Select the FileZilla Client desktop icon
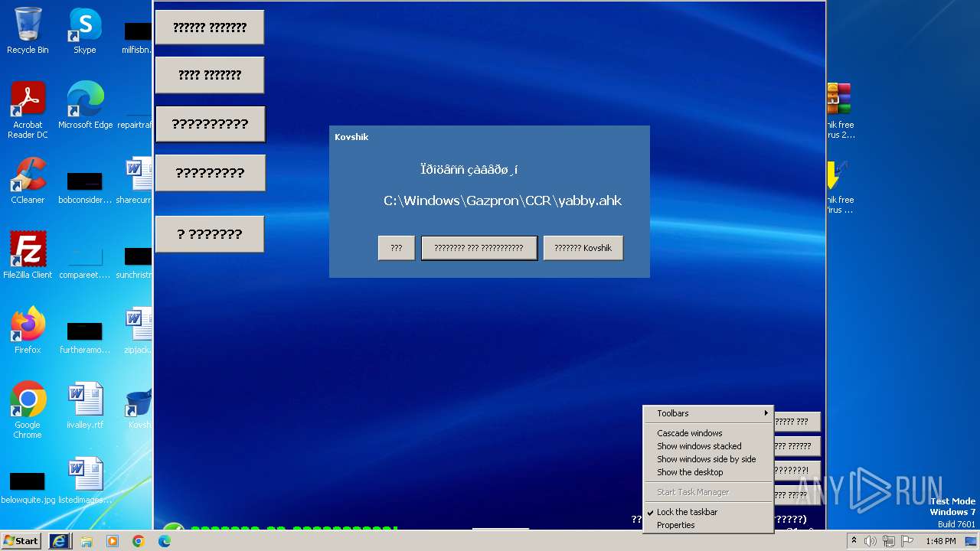Image resolution: width=980 pixels, height=551 pixels. (28, 256)
